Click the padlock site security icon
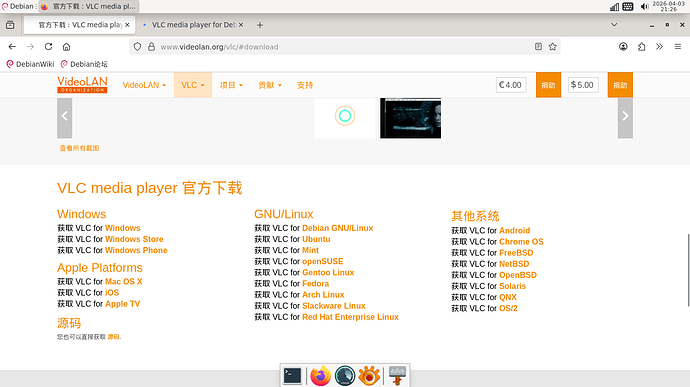 [x=151, y=47]
